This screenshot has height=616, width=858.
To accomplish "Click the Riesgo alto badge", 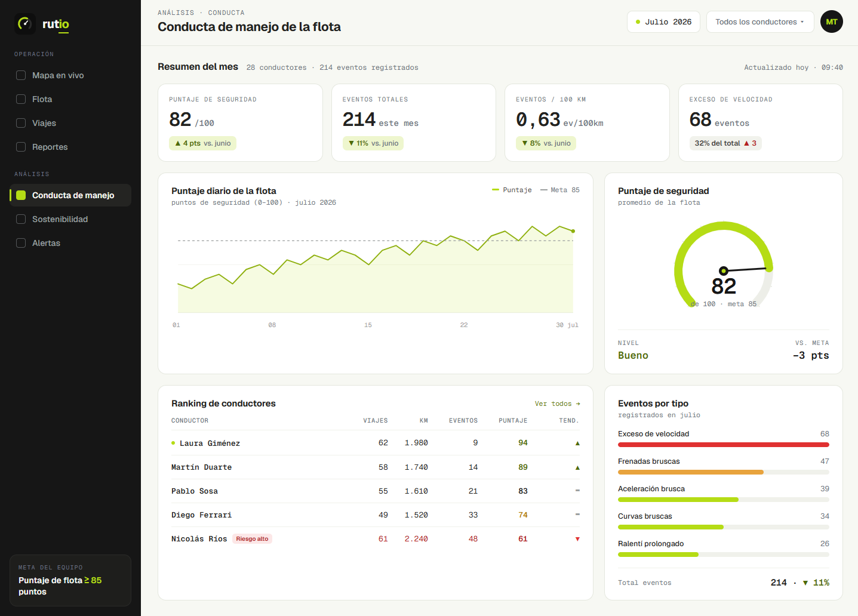I will click(x=252, y=539).
